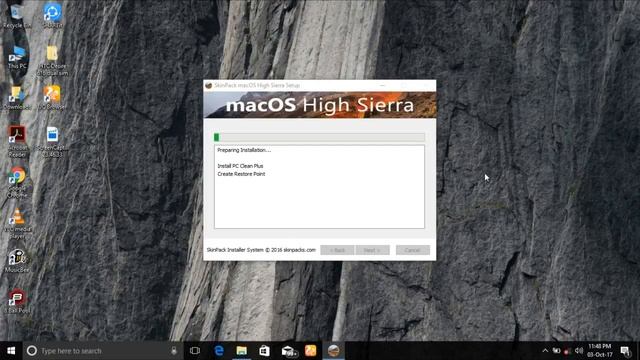Click the microphone in search box

(174, 351)
